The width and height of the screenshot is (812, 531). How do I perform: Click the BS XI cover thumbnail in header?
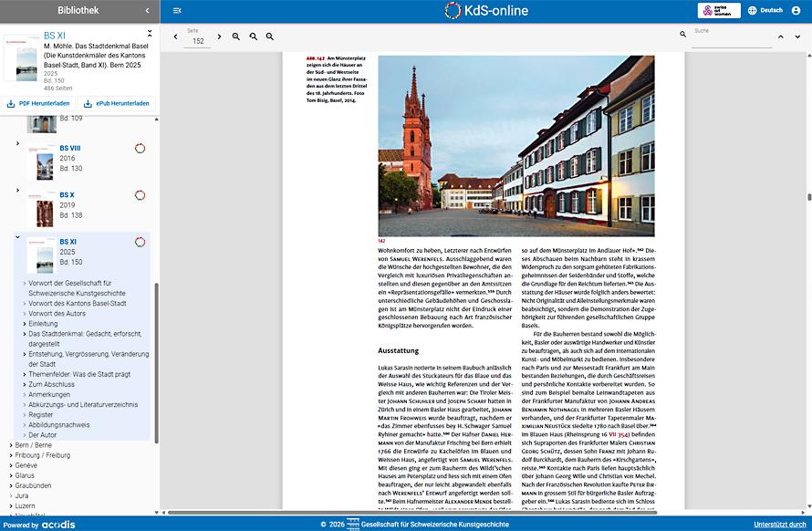(x=23, y=58)
